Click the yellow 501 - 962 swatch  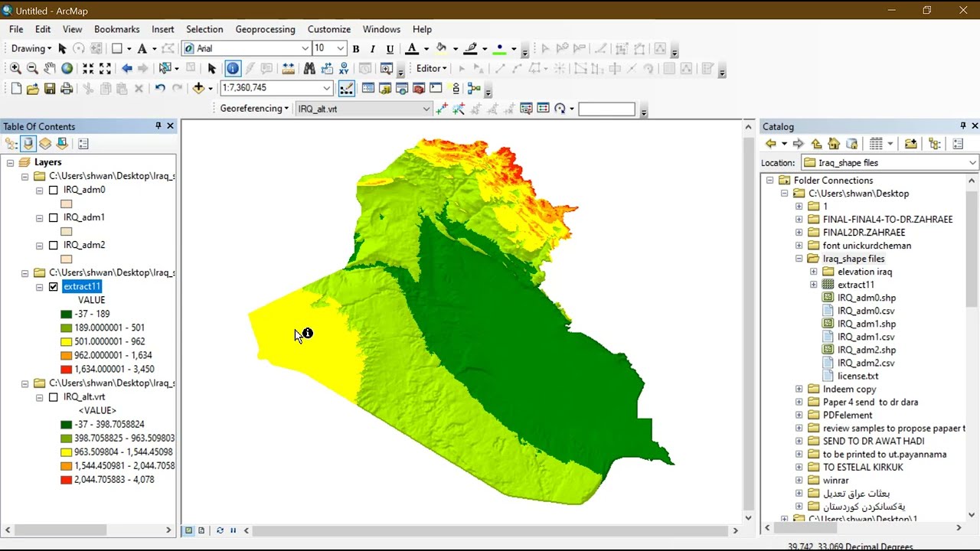click(66, 341)
